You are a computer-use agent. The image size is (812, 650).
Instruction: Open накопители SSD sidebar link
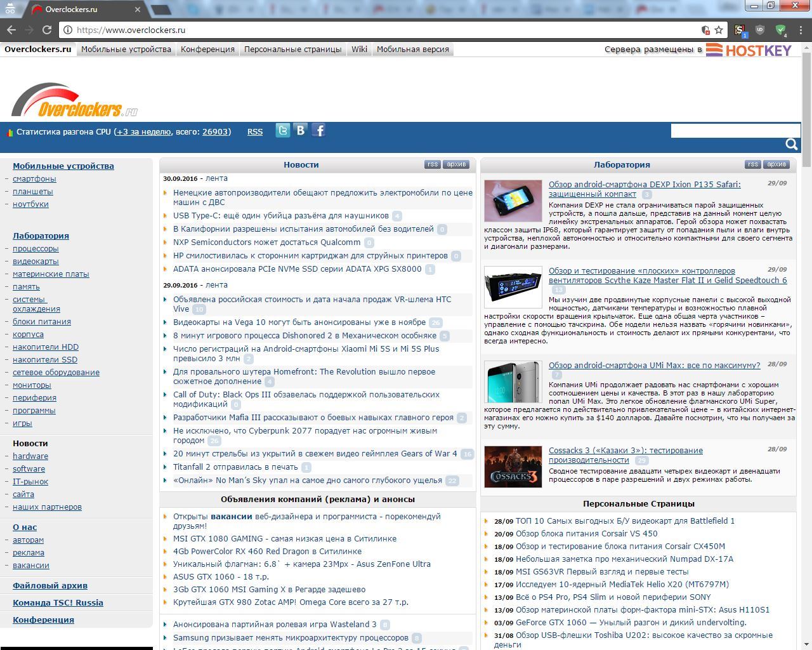click(45, 360)
